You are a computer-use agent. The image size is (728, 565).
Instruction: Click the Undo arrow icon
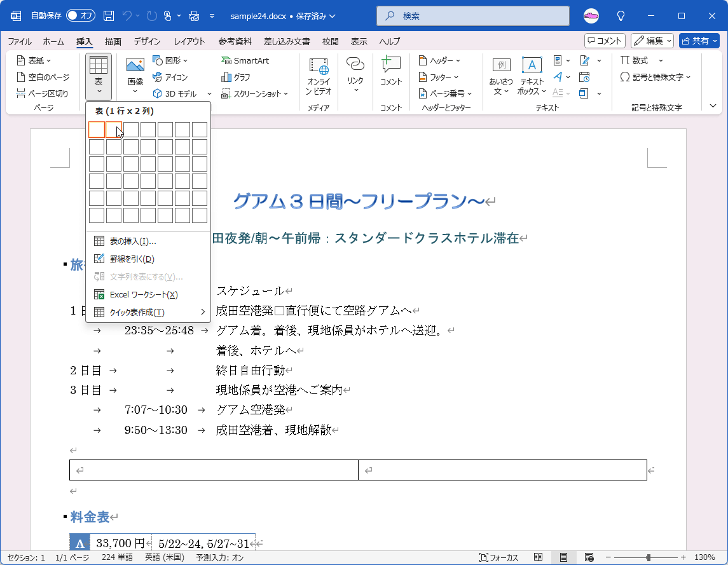(127, 16)
